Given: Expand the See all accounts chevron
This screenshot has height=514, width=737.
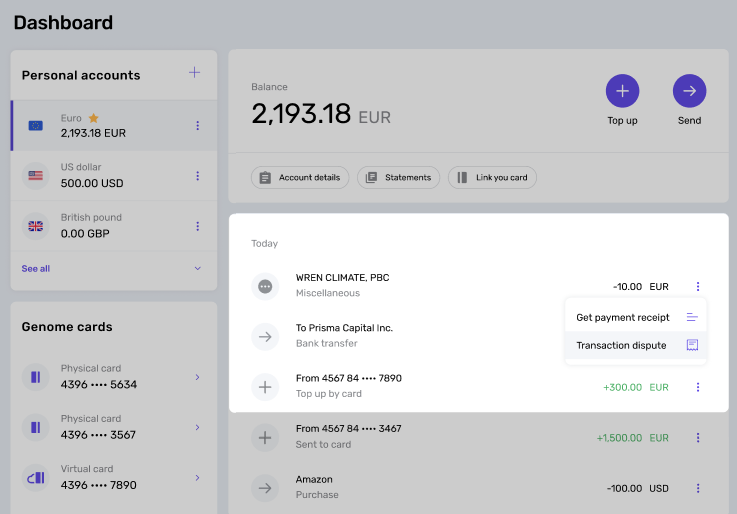Looking at the screenshot, I should [197, 268].
